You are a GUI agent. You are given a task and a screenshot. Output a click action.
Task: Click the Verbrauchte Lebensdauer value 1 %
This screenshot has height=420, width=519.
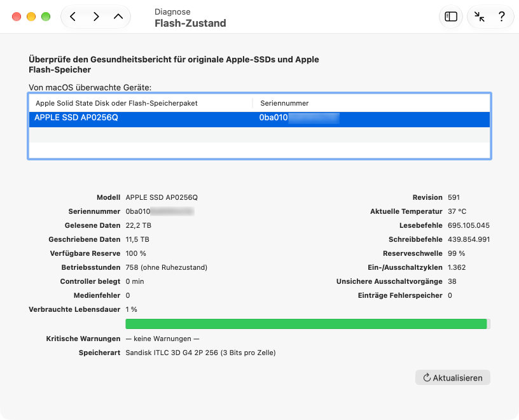click(131, 309)
